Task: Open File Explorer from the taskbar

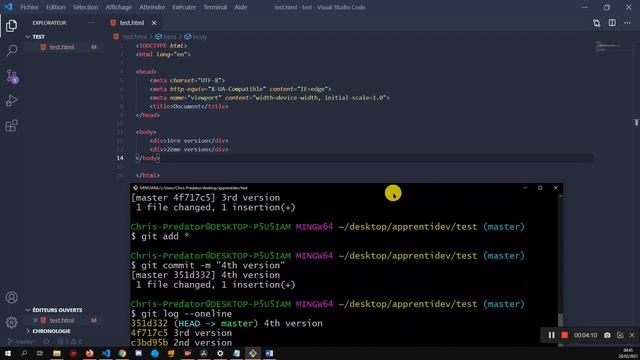Action: [x=57, y=353]
